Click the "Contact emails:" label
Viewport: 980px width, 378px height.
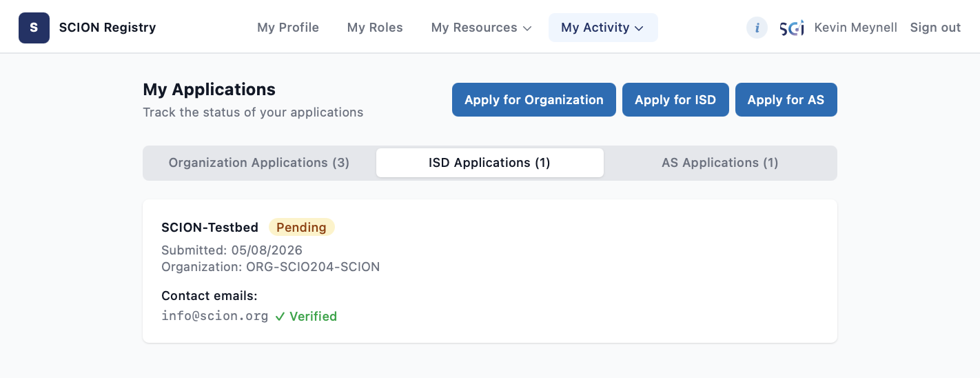(209, 296)
